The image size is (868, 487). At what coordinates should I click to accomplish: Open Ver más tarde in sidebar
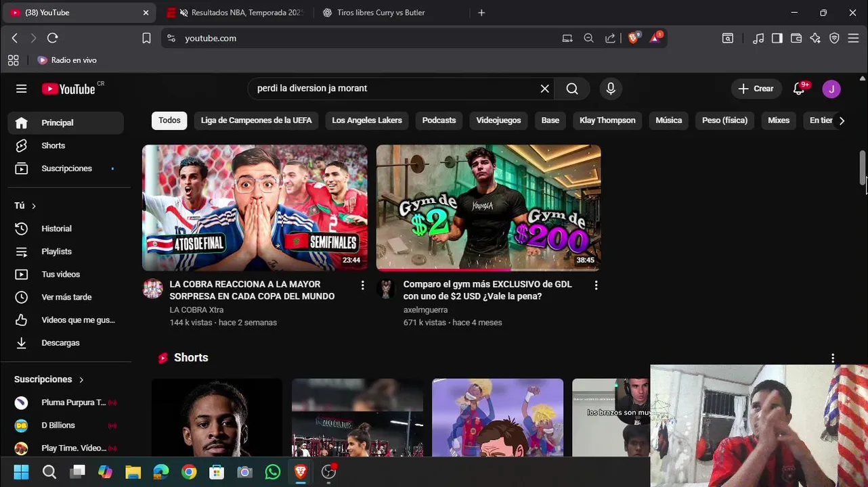click(66, 297)
